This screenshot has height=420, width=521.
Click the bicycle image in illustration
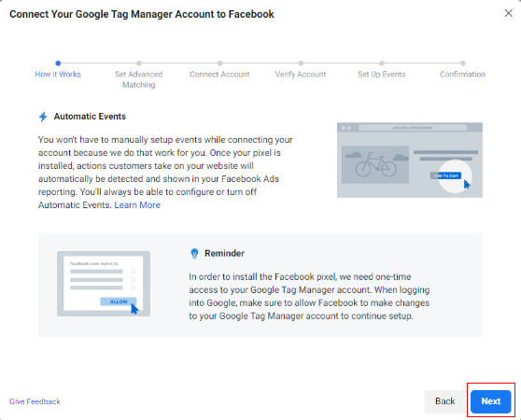coord(375,164)
